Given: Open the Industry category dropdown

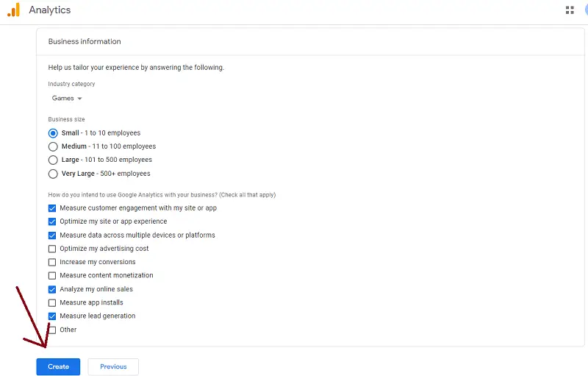Looking at the screenshot, I should (x=67, y=98).
